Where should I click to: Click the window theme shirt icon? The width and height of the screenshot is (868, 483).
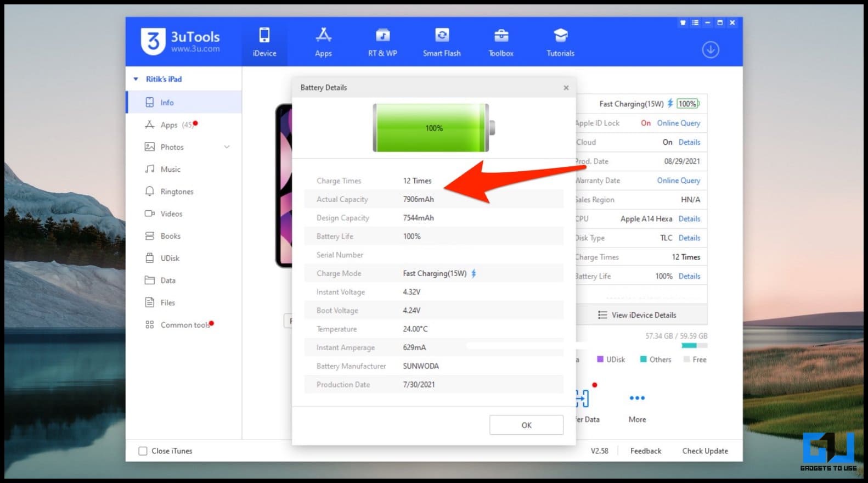pyautogui.click(x=683, y=23)
